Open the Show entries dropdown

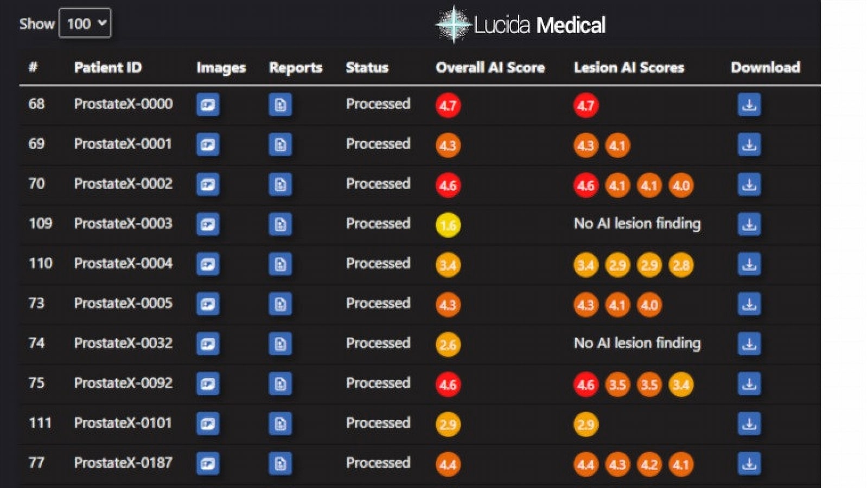click(x=85, y=23)
